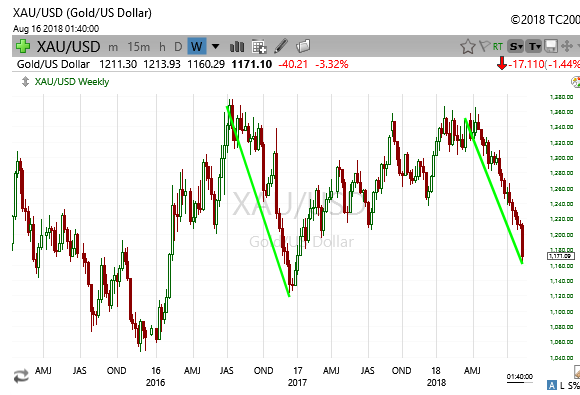Click the bar chart style icon
The height and width of the screenshot is (395, 580).
click(x=237, y=47)
